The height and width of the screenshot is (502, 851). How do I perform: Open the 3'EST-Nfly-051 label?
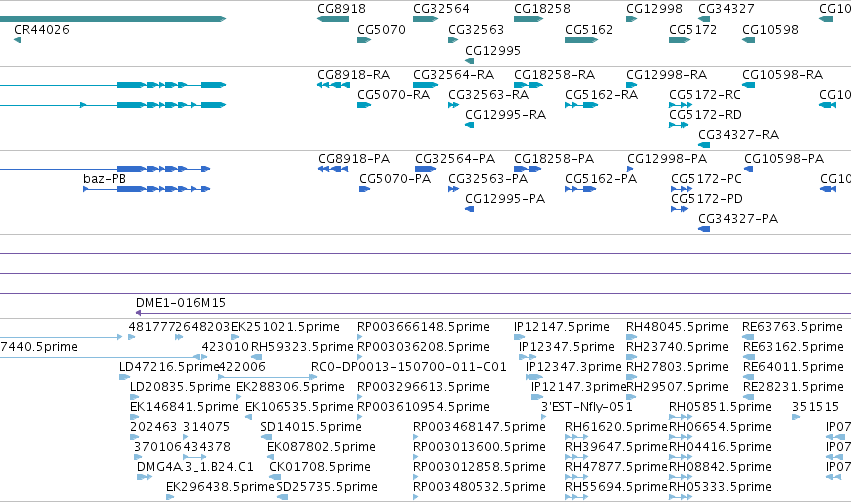pos(587,408)
